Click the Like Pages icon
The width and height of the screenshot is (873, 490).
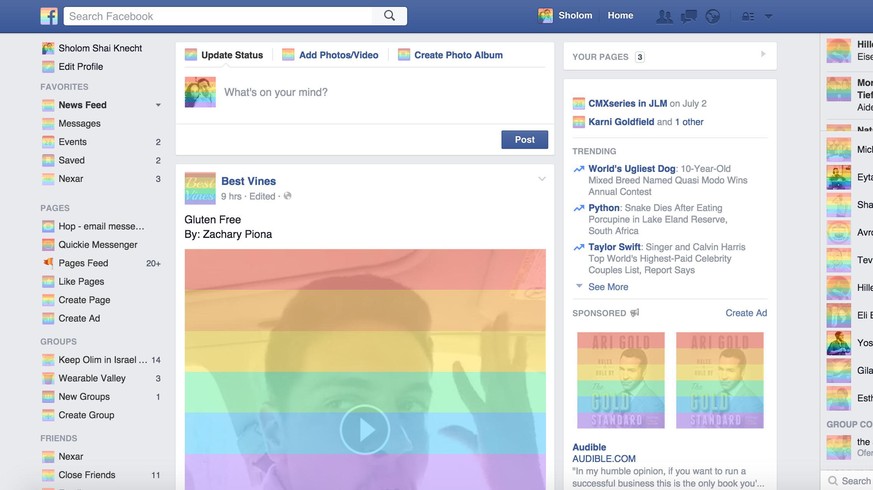48,282
